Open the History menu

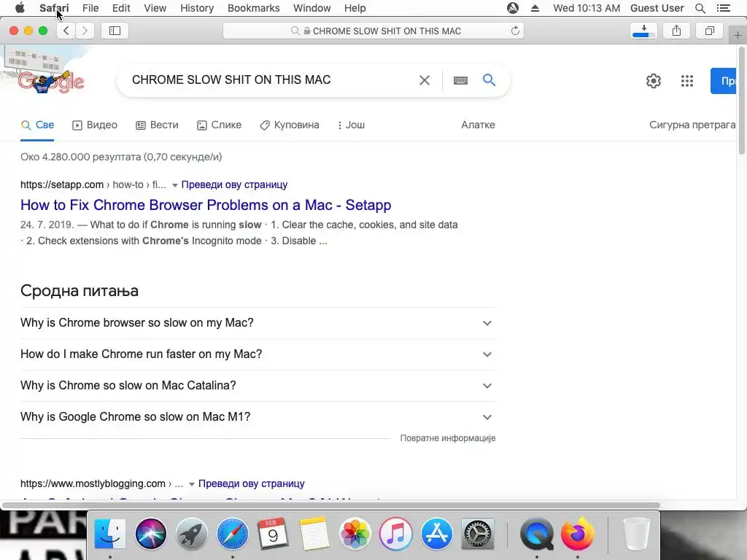197,8
